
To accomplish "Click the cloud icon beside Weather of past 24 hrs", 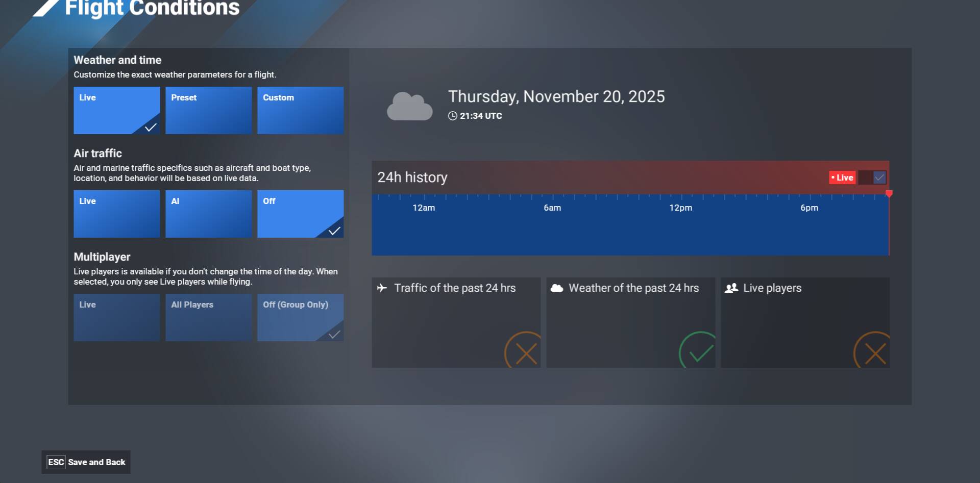I will click(x=557, y=288).
